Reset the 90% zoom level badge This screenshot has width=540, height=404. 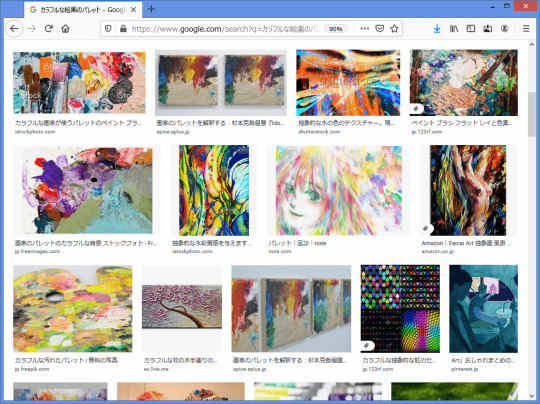(335, 29)
